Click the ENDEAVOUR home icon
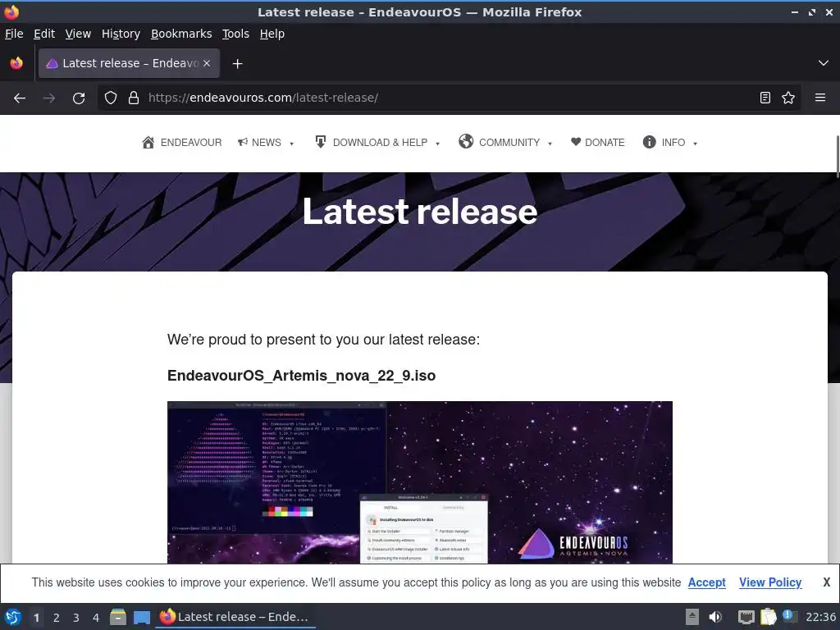Viewport: 840px width, 630px height. (148, 143)
